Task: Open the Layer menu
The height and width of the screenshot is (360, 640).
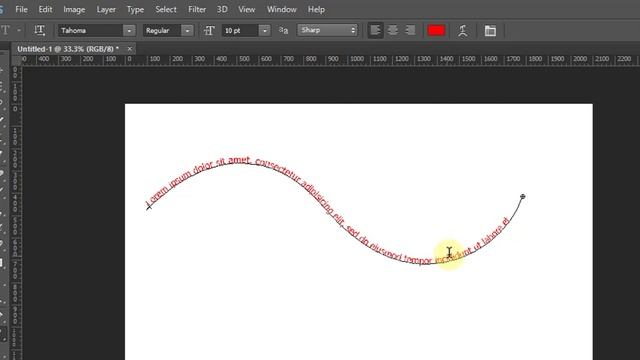Action: pyautogui.click(x=106, y=9)
